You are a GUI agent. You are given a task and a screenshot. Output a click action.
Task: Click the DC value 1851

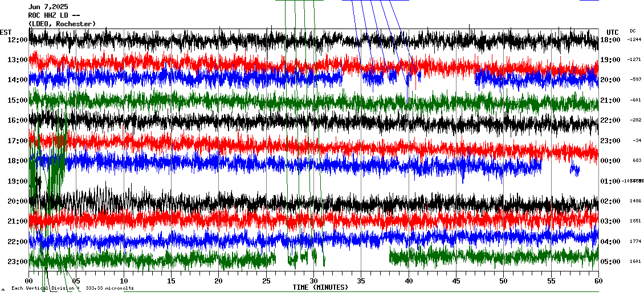click(x=635, y=221)
